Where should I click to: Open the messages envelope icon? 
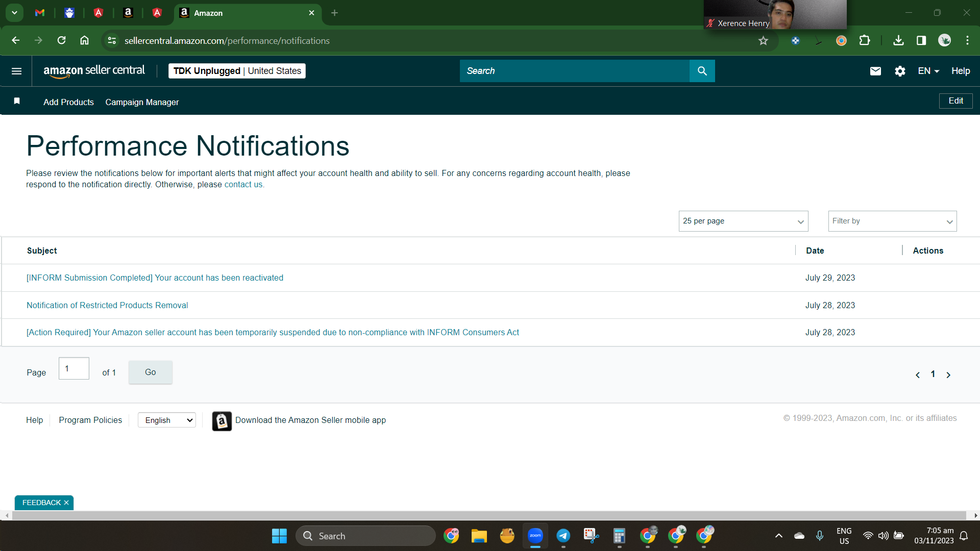point(875,71)
